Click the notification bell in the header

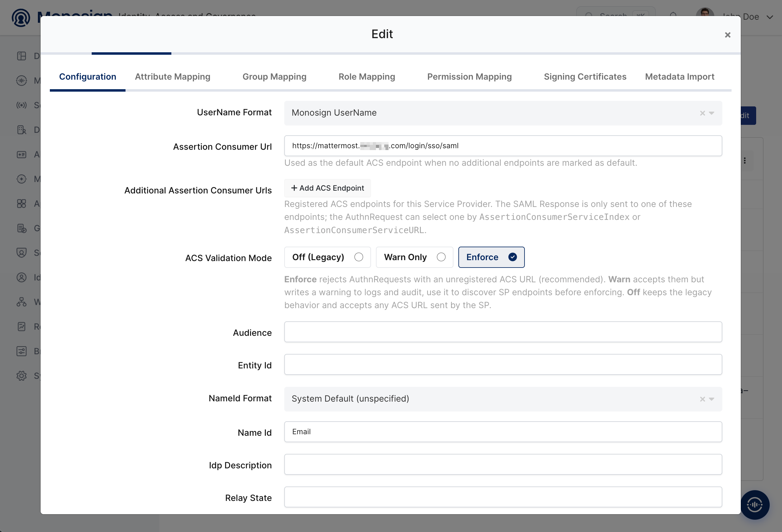[673, 15]
